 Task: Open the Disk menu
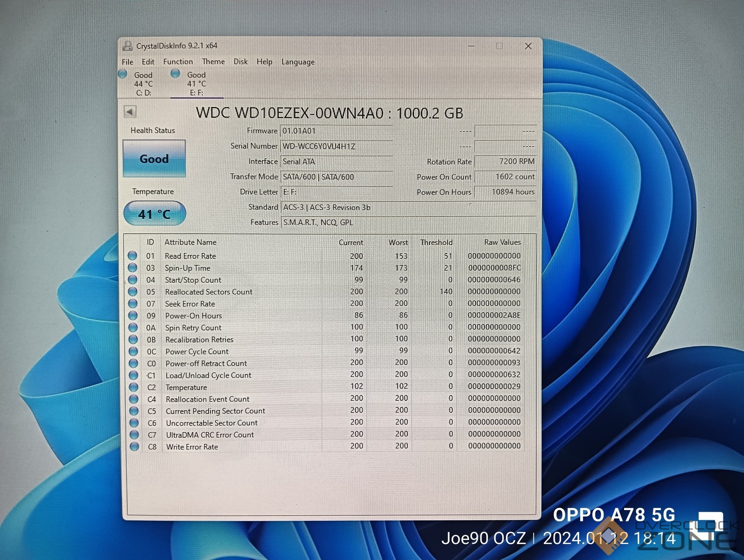point(240,62)
